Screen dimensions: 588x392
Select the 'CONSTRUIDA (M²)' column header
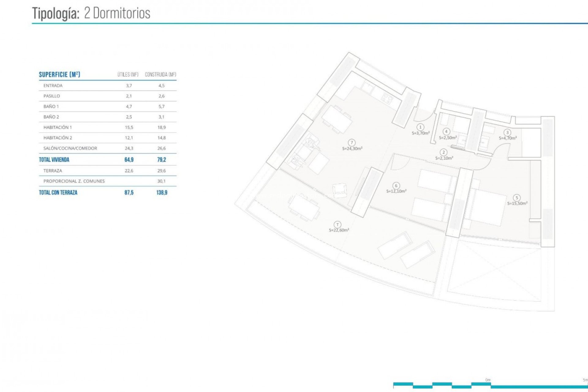[160, 74]
